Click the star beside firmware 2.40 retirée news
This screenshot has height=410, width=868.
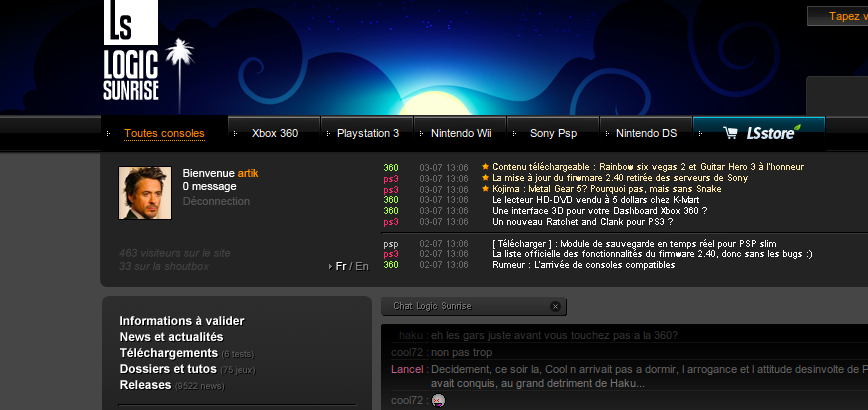point(485,178)
